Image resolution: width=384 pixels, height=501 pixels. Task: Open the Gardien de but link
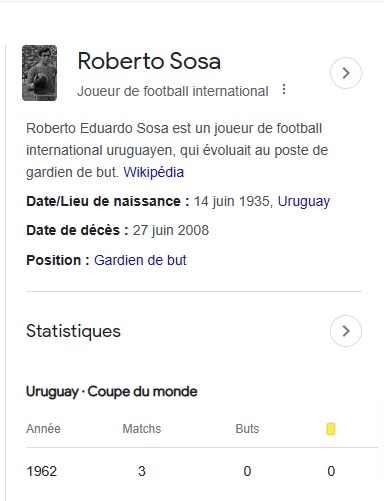coord(140,260)
